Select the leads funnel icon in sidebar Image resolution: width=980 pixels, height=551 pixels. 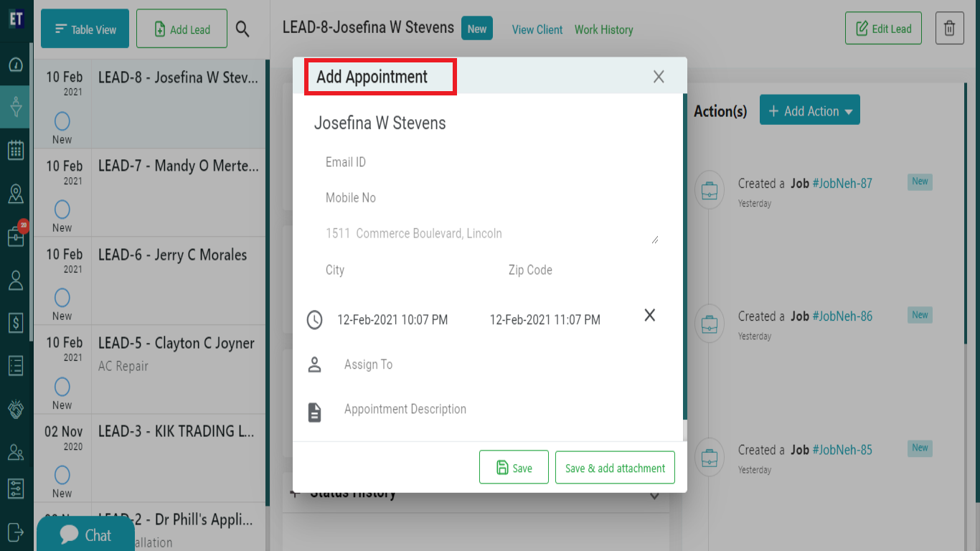[x=16, y=107]
